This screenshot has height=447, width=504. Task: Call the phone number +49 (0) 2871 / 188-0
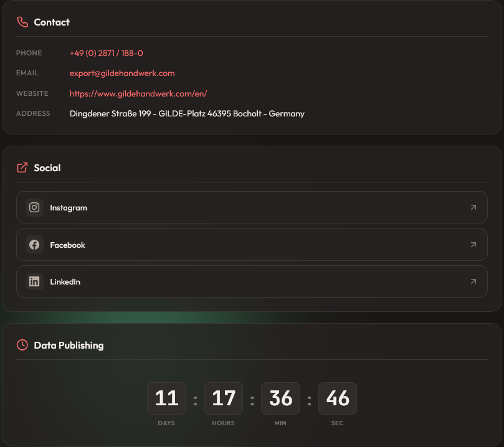pos(107,54)
